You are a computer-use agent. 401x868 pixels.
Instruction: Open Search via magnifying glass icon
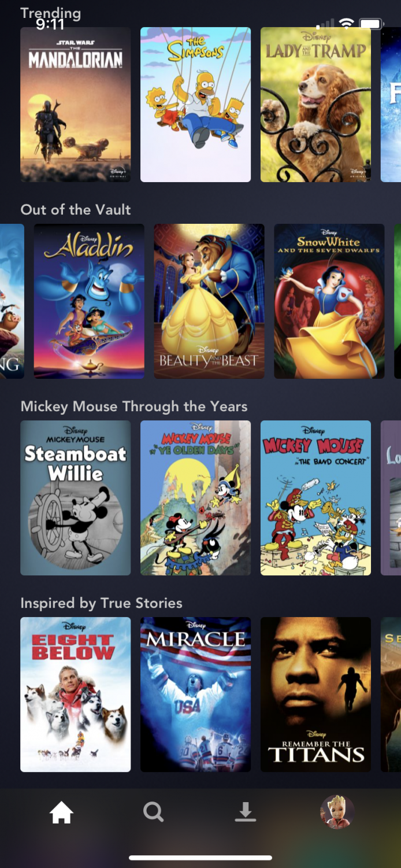[153, 812]
